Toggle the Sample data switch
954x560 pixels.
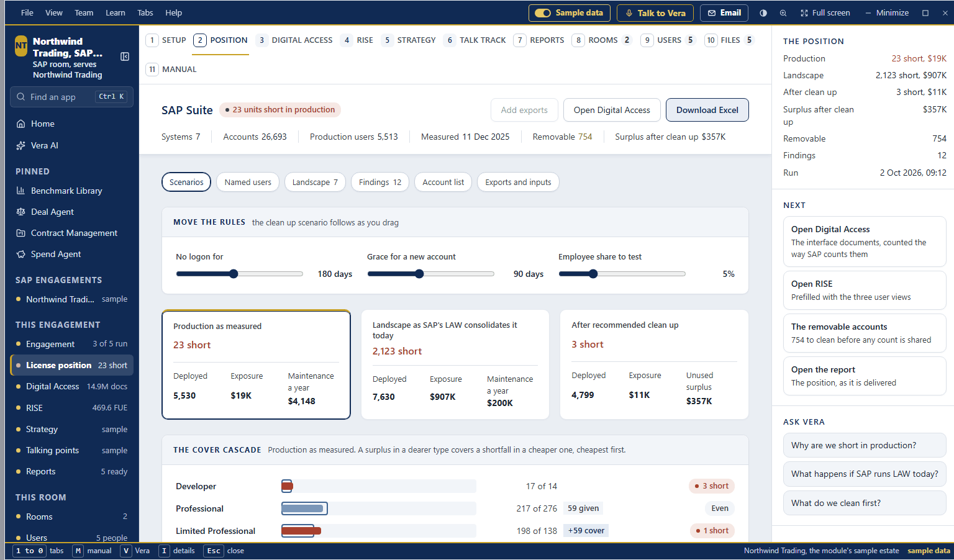(x=570, y=13)
